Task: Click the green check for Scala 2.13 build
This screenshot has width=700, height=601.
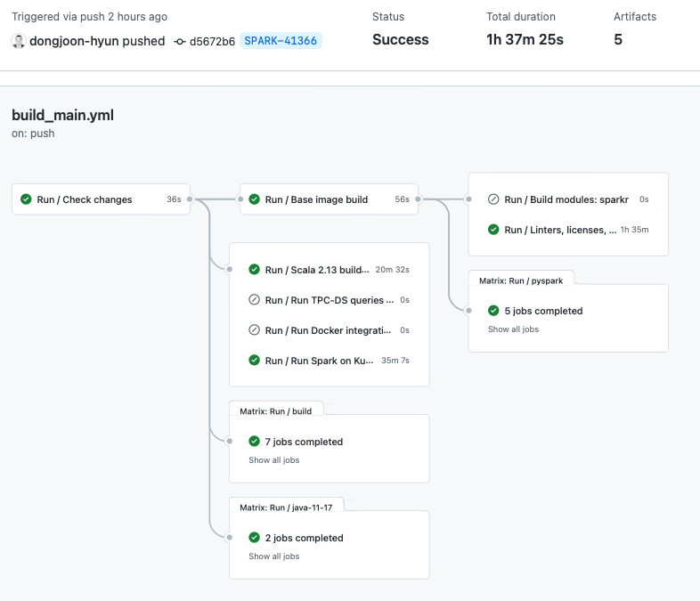Action: [x=255, y=270]
